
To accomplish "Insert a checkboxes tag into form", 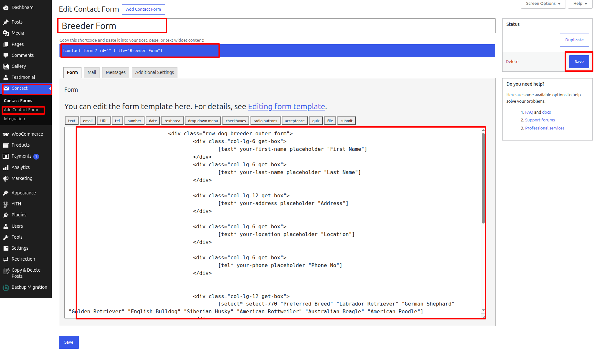I will pos(236,121).
